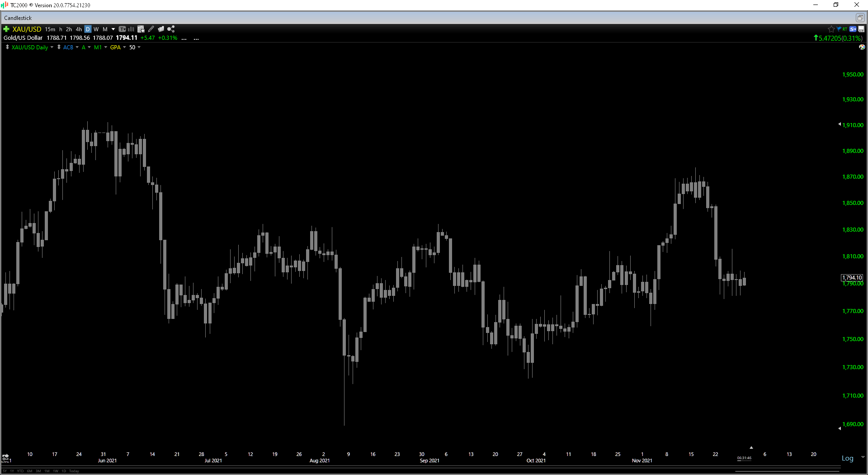Image resolution: width=868 pixels, height=475 pixels.
Task: Select the 2h timeframe
Action: click(x=69, y=29)
